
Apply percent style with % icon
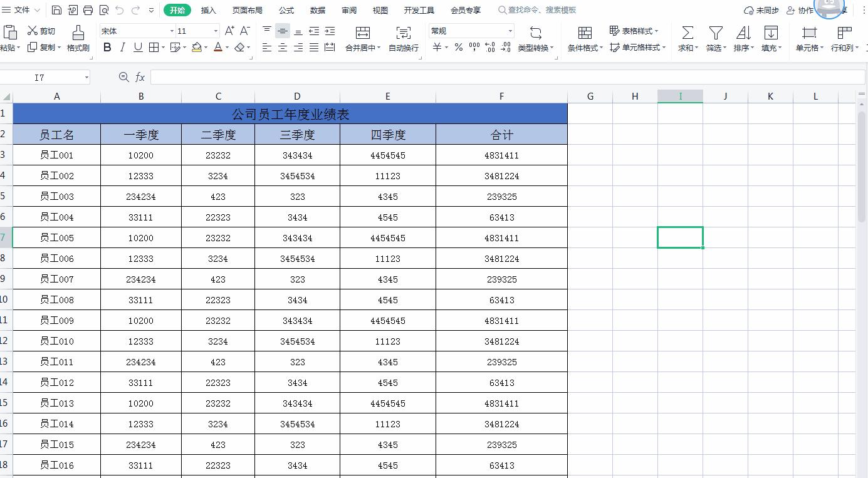tap(459, 47)
